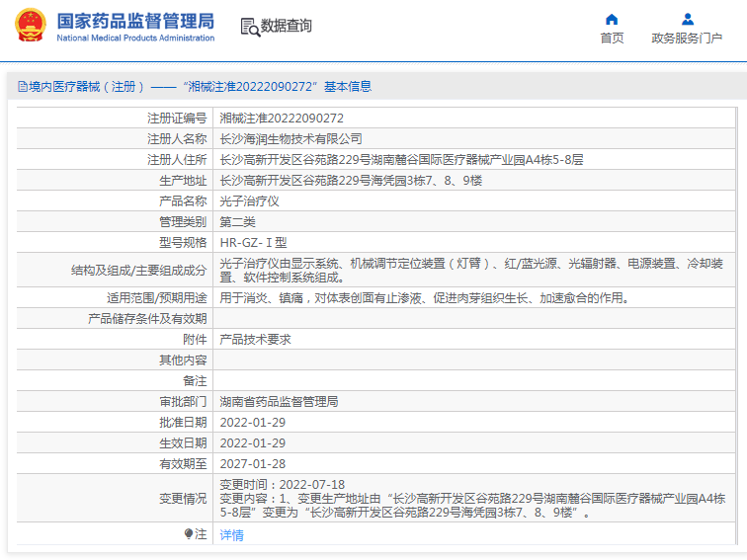Select the 生产地址 value with 海凭园3栋
The image size is (747, 560).
(x=351, y=181)
